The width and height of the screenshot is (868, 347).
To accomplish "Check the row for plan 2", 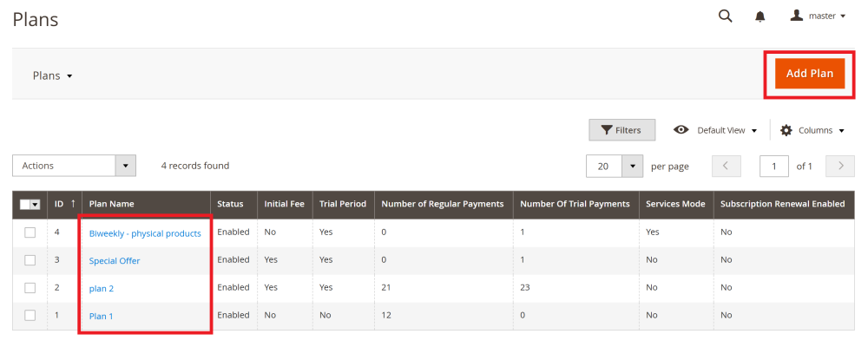I will pos(30,288).
